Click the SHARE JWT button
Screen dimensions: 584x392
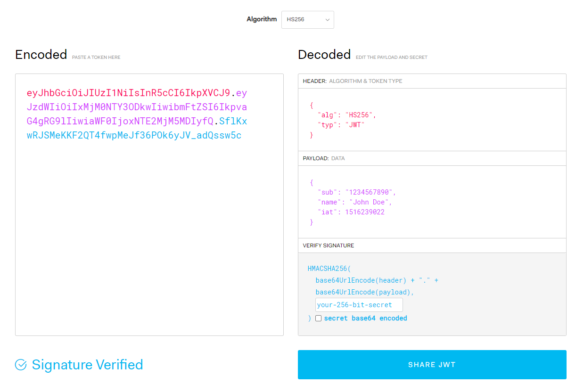[x=431, y=364]
